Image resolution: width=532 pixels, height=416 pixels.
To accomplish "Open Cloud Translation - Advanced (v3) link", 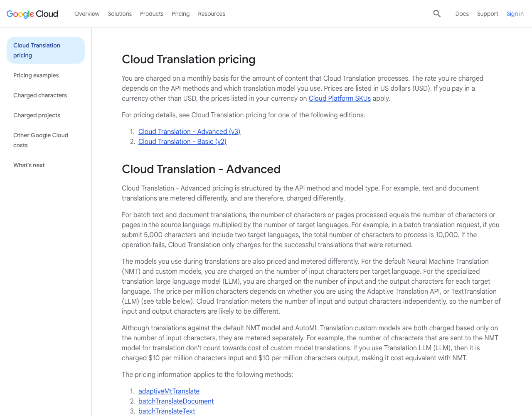I will pos(189,131).
